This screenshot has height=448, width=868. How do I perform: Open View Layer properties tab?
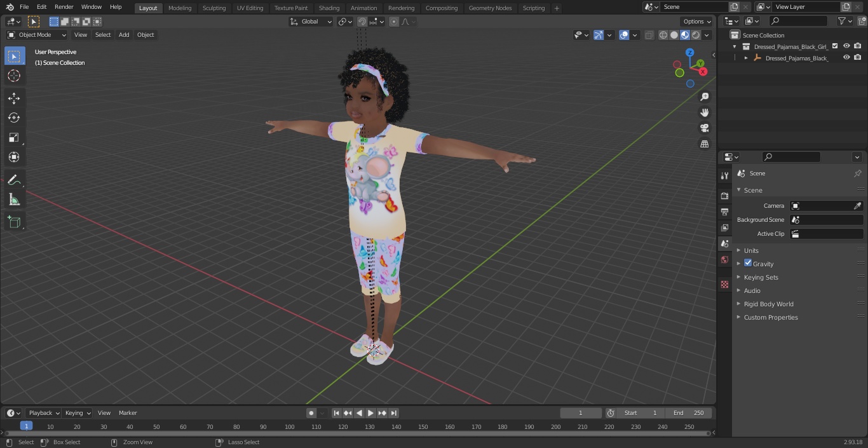click(724, 227)
